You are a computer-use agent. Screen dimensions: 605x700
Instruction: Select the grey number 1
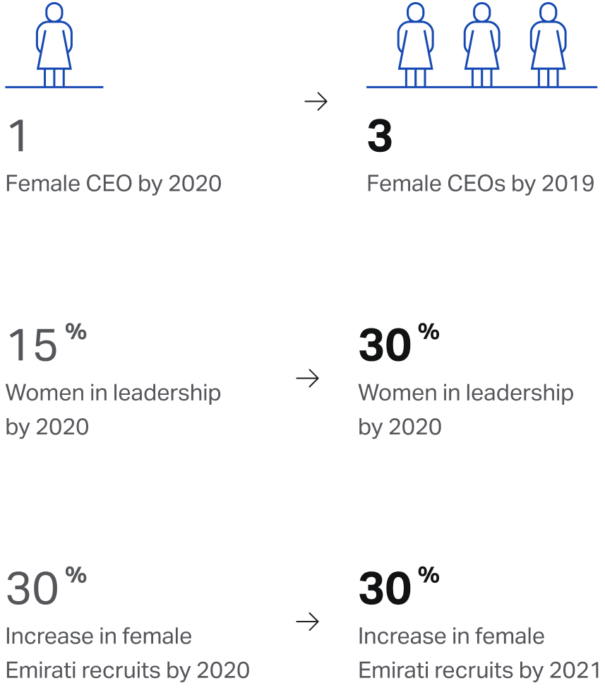(18, 136)
